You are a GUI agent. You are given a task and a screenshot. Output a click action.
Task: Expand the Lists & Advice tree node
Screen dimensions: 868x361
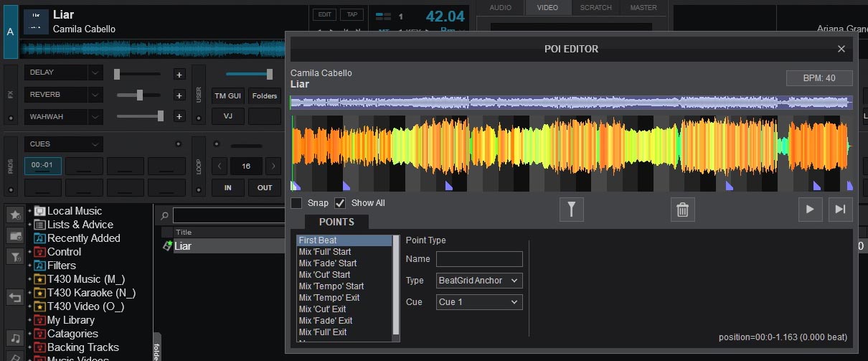coord(30,225)
